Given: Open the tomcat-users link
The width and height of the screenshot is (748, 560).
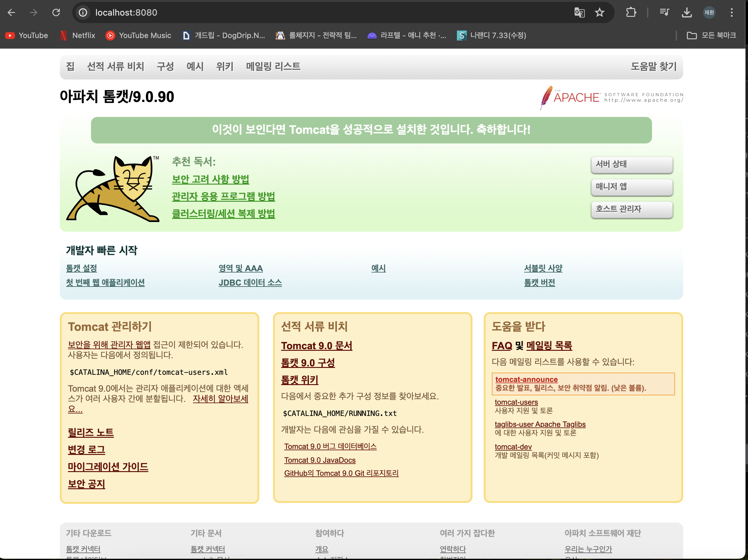Looking at the screenshot, I should [x=516, y=402].
